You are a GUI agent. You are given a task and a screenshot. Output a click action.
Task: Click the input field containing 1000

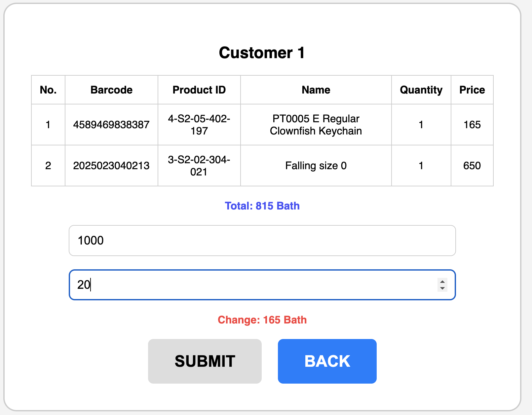click(262, 241)
